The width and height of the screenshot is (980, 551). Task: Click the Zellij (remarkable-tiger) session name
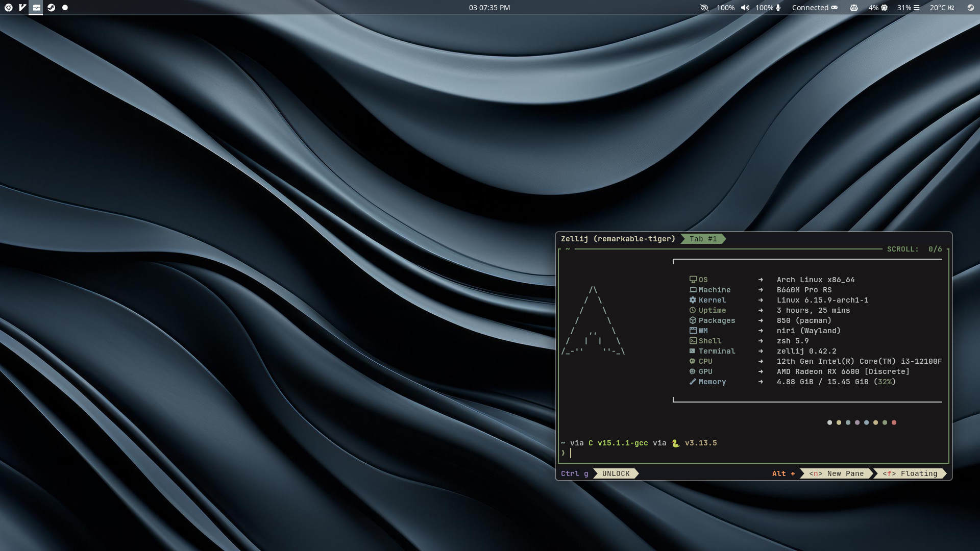pos(618,239)
